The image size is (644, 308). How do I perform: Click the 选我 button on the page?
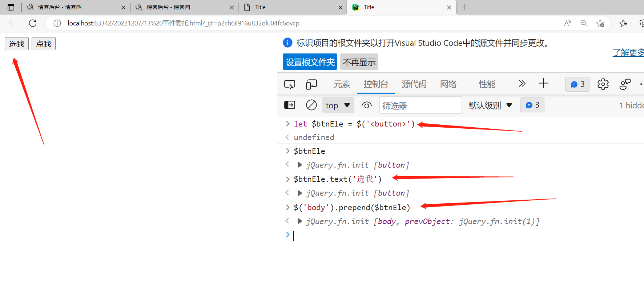(17, 44)
